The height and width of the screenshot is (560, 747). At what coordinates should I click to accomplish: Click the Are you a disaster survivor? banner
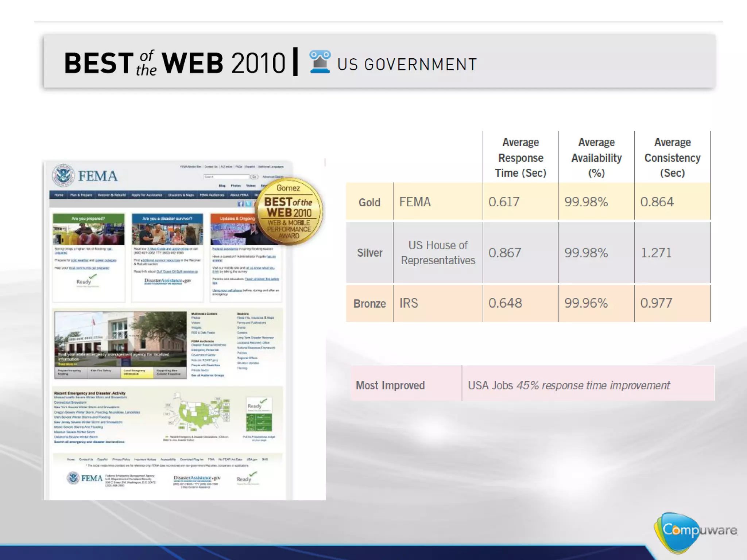pos(167,218)
